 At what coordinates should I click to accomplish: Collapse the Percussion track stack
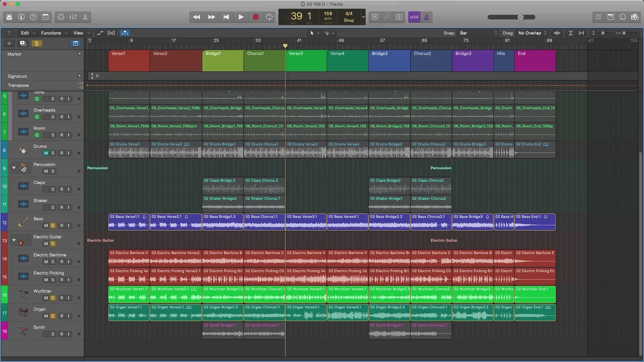click(14, 168)
